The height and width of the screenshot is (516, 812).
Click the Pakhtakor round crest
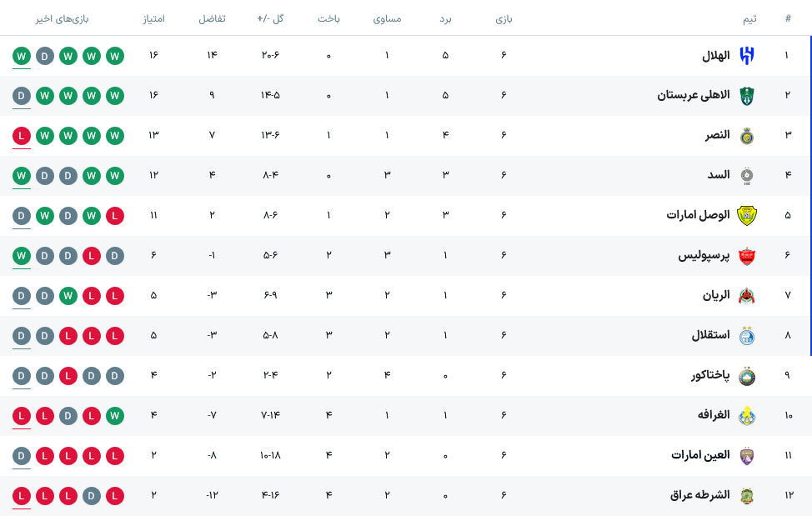(746, 376)
